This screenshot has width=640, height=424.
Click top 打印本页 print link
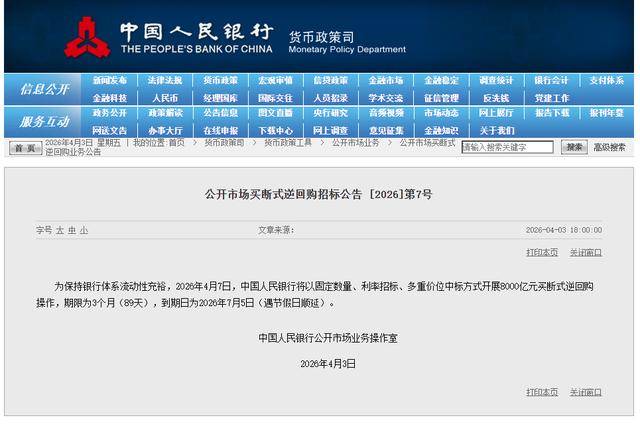(x=542, y=252)
